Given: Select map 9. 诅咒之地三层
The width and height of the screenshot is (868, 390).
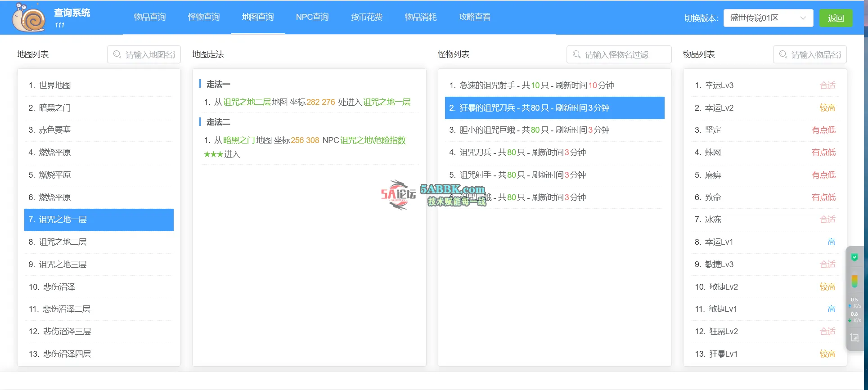Looking at the screenshot, I should pos(99,264).
